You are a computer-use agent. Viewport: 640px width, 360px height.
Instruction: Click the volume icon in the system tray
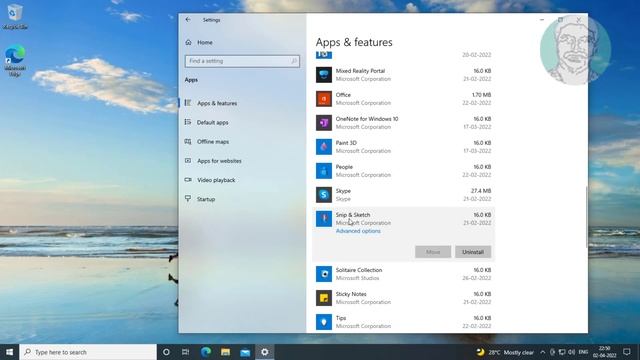tap(571, 352)
